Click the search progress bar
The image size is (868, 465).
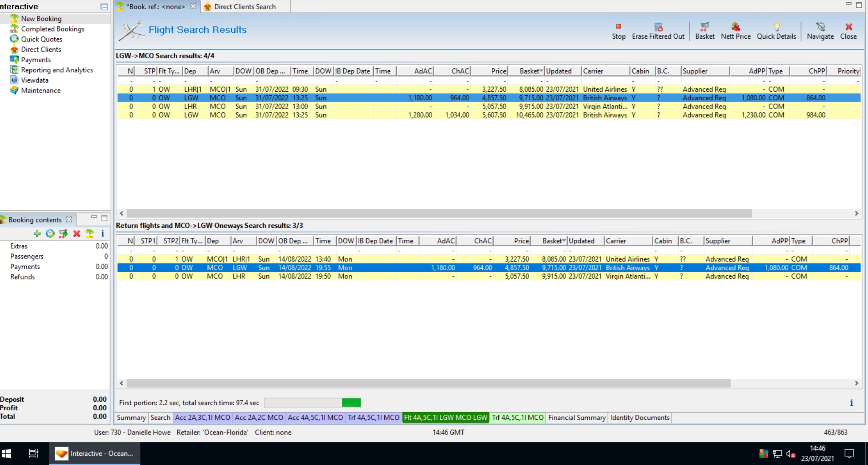312,403
